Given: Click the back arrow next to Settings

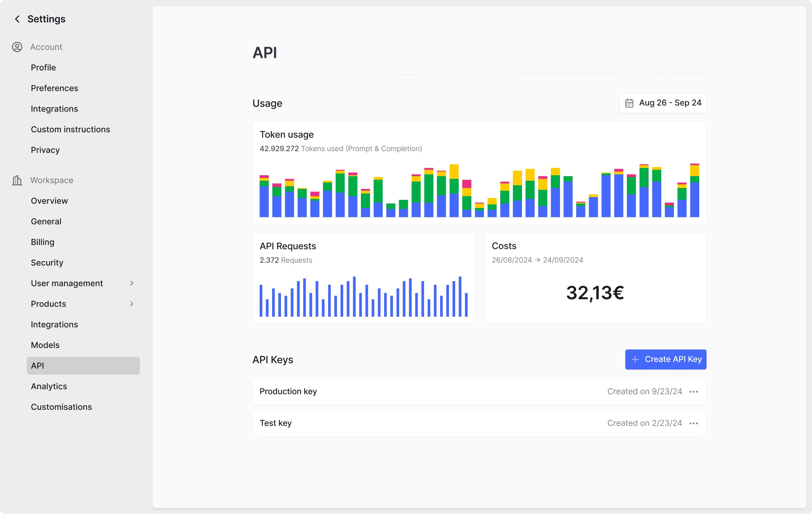Looking at the screenshot, I should click(17, 19).
